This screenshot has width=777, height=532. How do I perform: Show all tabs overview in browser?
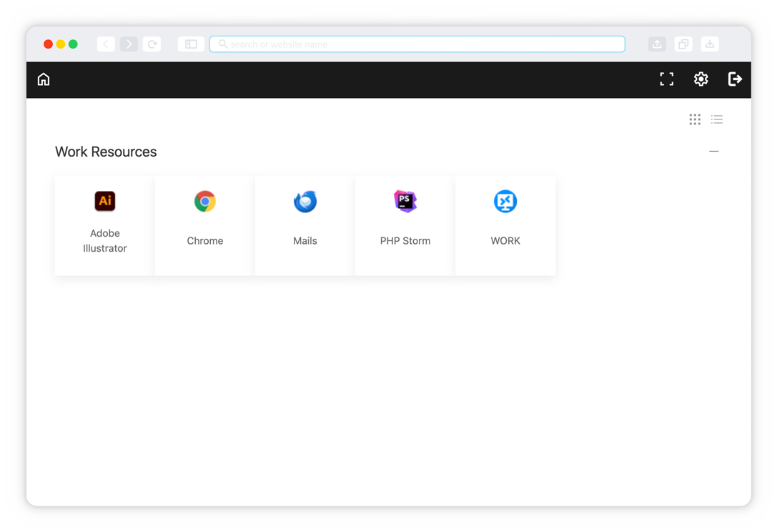pyautogui.click(x=683, y=44)
